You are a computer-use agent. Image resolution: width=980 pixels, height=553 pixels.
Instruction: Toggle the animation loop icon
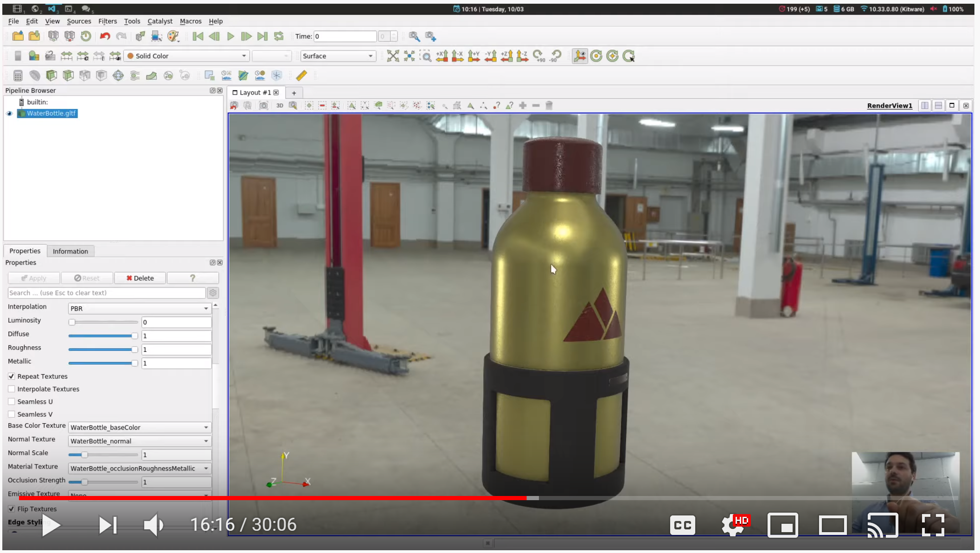pyautogui.click(x=279, y=36)
